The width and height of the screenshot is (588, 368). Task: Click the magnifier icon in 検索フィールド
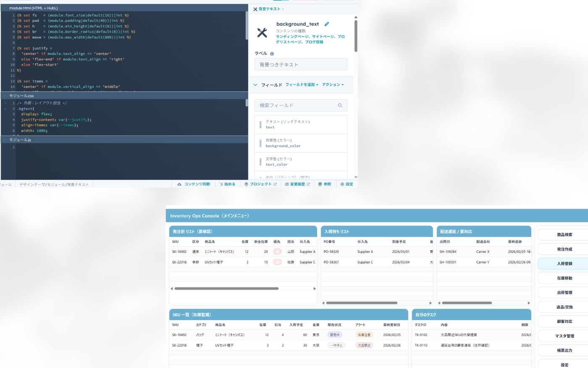pos(340,106)
